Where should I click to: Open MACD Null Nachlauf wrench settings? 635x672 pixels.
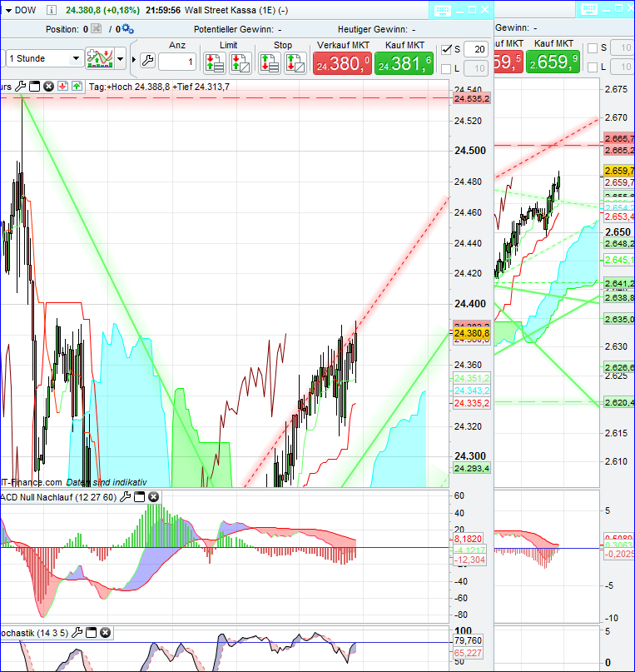[x=125, y=497]
